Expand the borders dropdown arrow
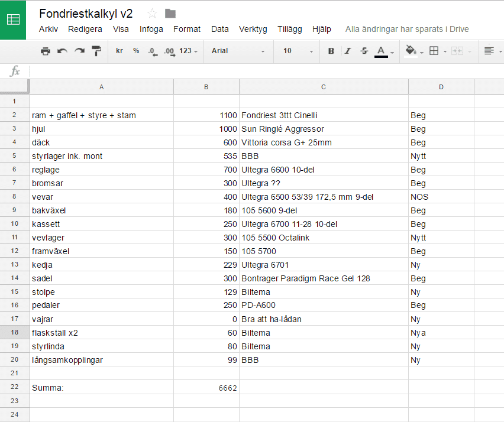Screen dimensions: 504x422 (x=445, y=51)
